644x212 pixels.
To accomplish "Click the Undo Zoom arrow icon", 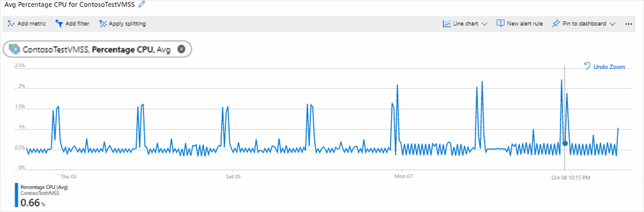I will point(587,66).
